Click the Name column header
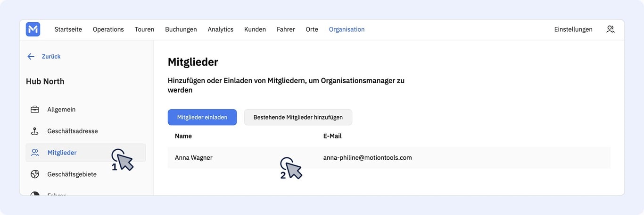 pos(183,136)
